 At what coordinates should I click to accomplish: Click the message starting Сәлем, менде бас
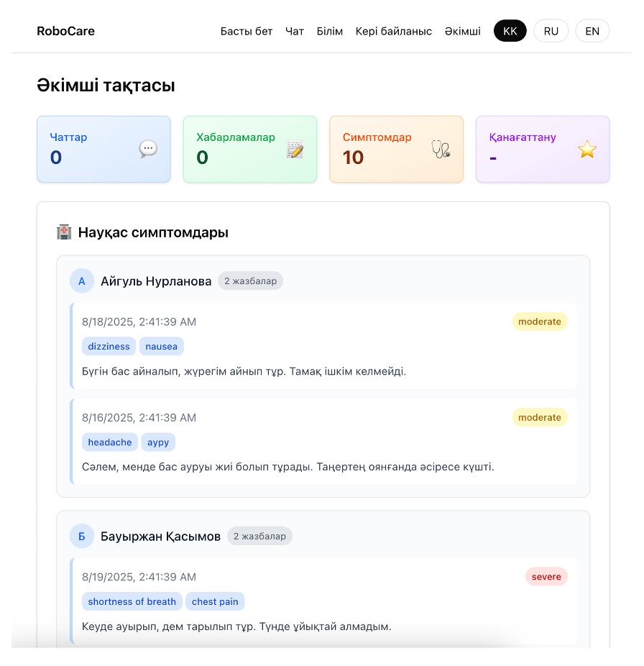[287, 467]
